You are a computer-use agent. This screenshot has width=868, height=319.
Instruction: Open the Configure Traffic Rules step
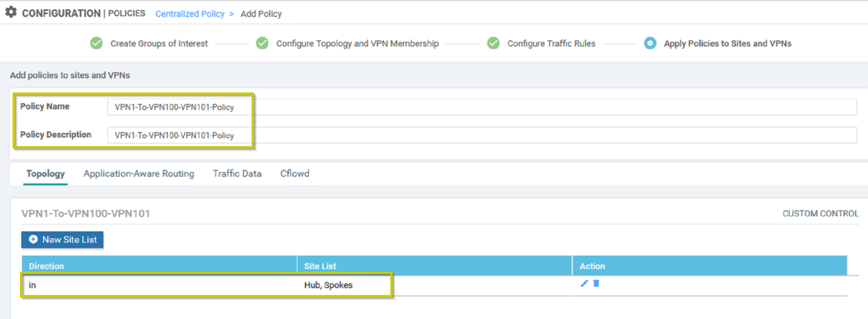(551, 43)
